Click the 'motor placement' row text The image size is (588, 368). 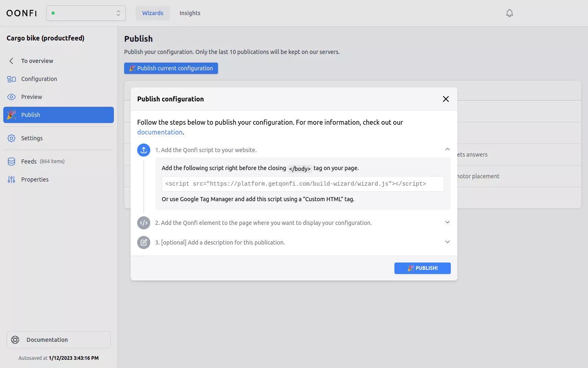(x=478, y=176)
